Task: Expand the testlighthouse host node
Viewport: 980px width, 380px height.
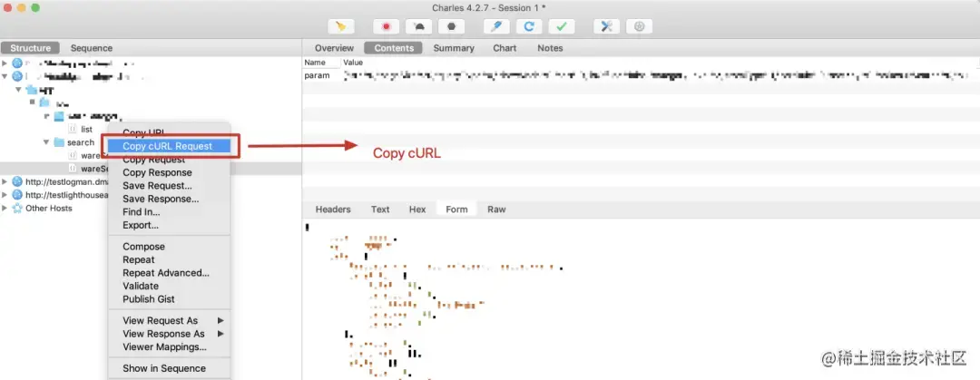Action: coord(5,195)
